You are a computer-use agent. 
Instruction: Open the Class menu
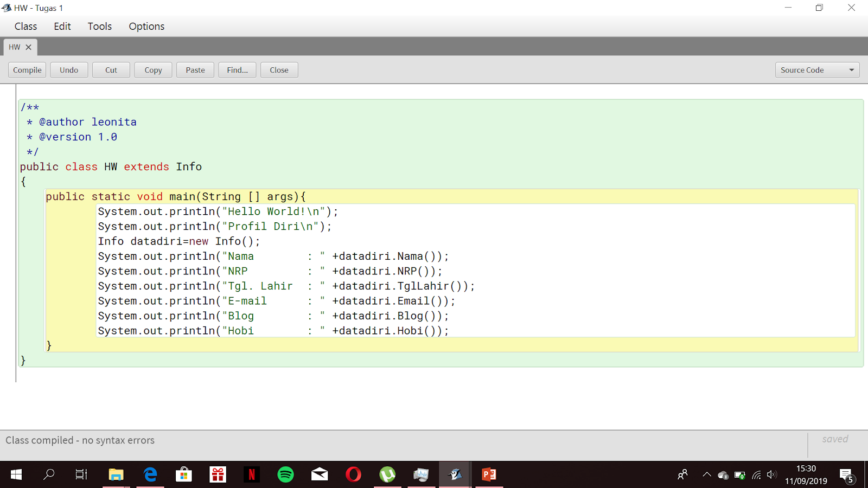point(25,26)
